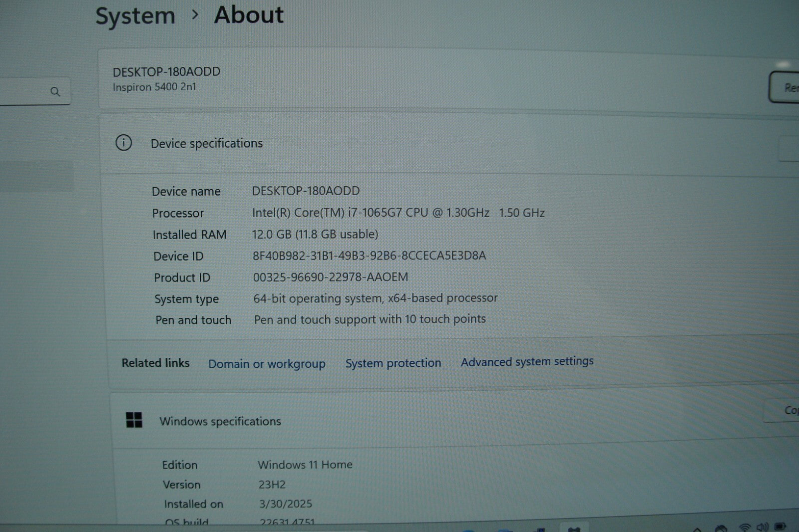Image resolution: width=799 pixels, height=532 pixels.
Task: Open the Domain or workgroup link
Action: [x=267, y=364]
